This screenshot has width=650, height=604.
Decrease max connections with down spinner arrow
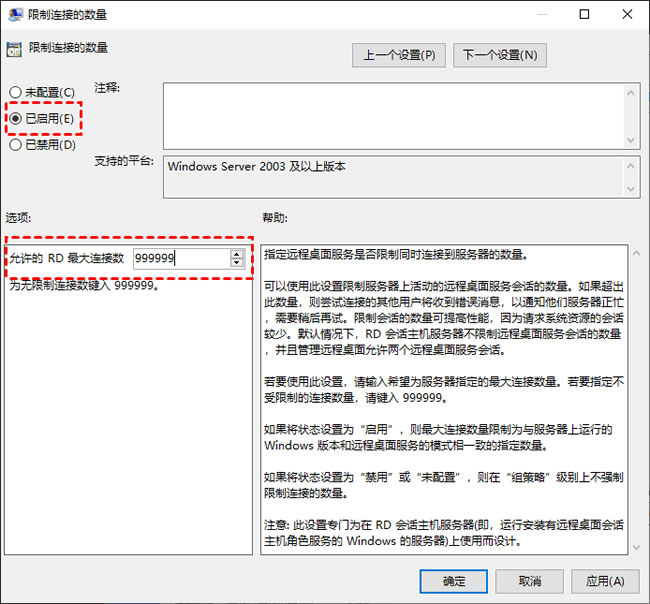click(x=237, y=263)
